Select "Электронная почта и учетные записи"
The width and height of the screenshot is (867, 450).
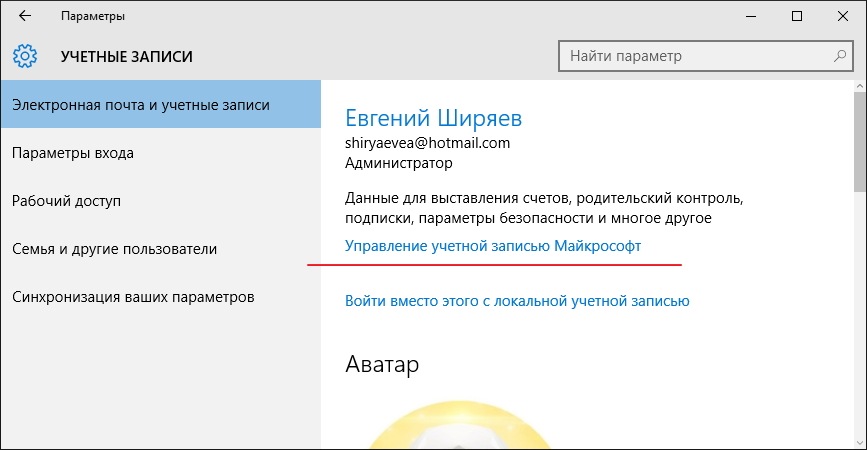click(x=161, y=104)
